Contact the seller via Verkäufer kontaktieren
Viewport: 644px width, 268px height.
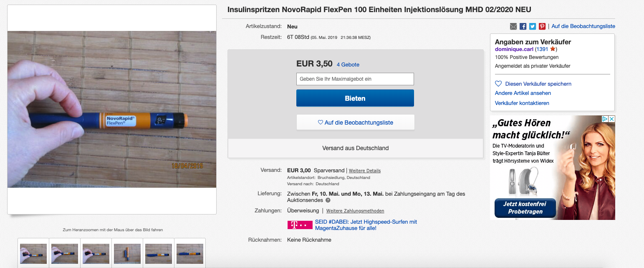[522, 103]
